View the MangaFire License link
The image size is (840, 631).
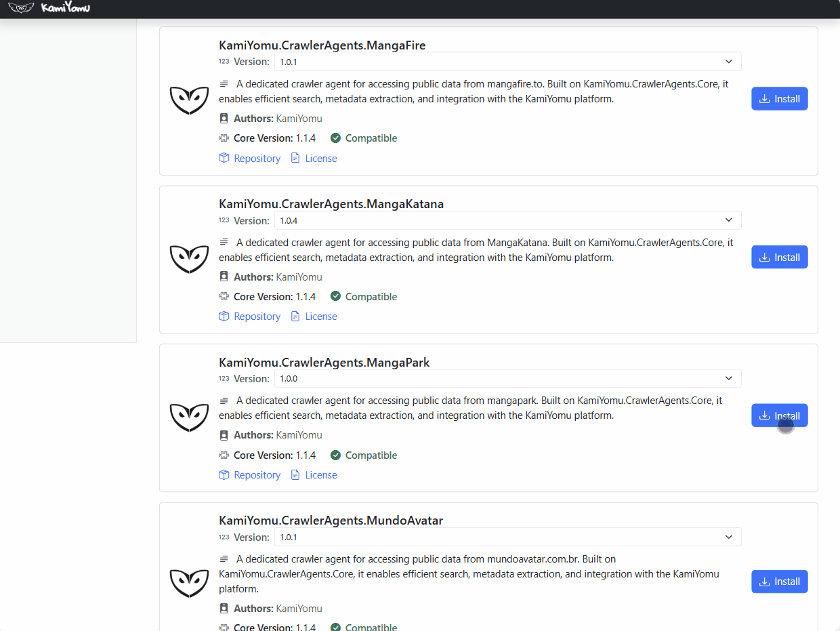tap(320, 159)
